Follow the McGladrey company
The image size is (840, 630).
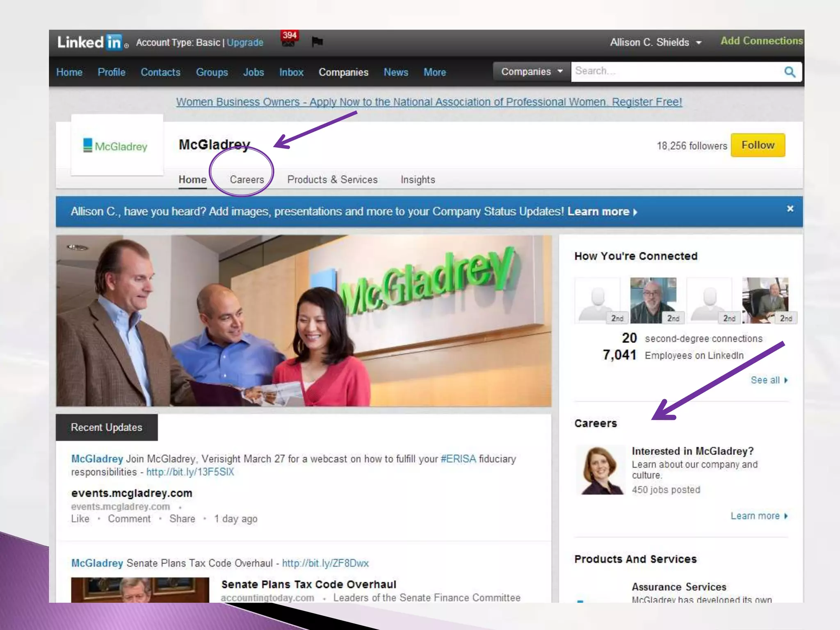[x=758, y=145]
